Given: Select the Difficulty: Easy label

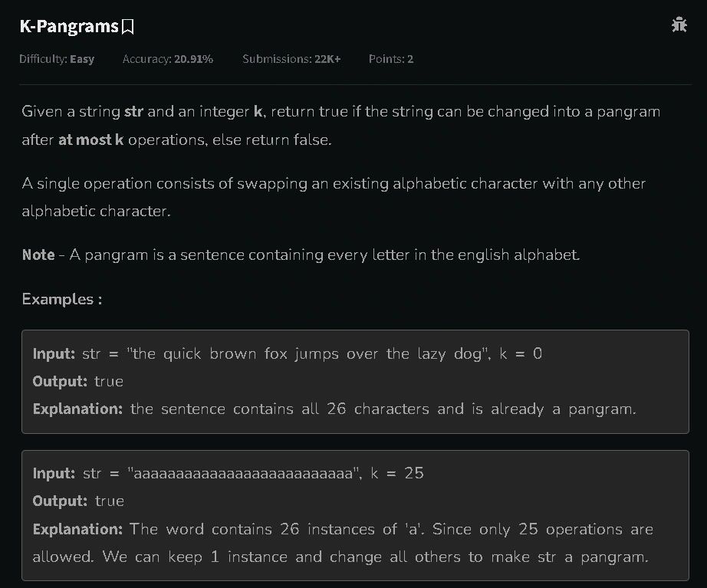Looking at the screenshot, I should [x=57, y=59].
